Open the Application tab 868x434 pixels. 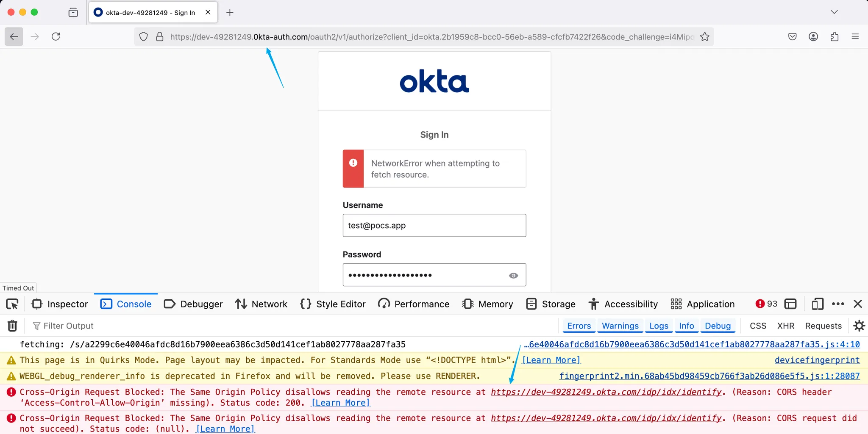(703, 304)
